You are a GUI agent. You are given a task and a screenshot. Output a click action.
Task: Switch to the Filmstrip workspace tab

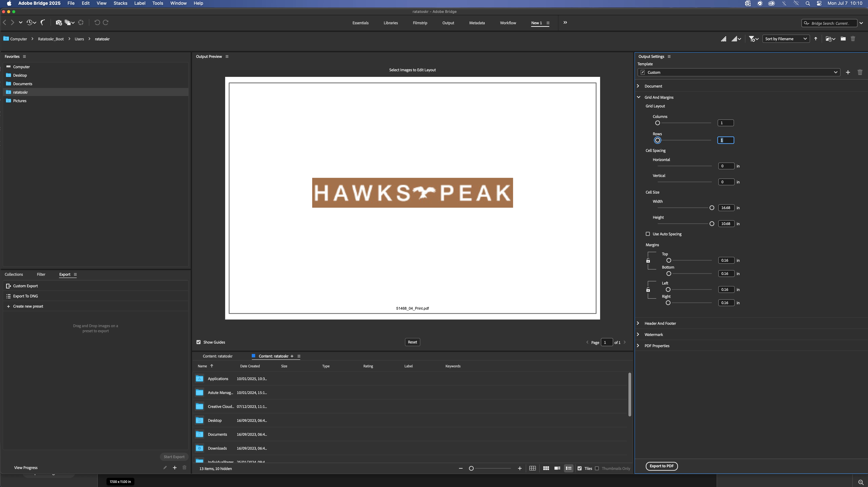pos(420,23)
